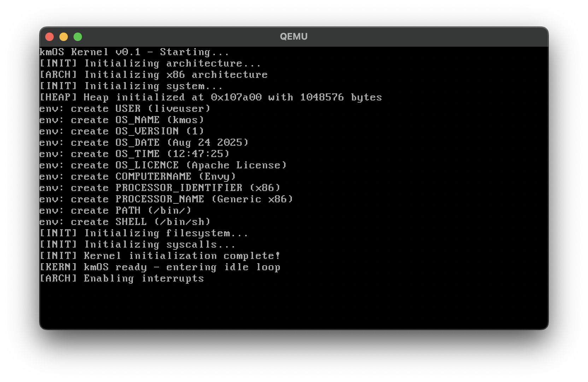Screen dimensions: 588x382
Task: Click the yellow minimize window control
Action: tap(64, 36)
